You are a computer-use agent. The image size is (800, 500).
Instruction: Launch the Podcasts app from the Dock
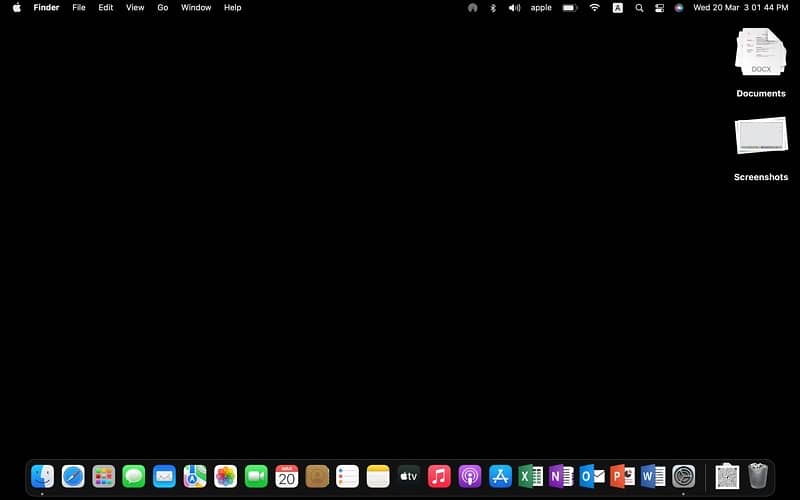pyautogui.click(x=470, y=476)
